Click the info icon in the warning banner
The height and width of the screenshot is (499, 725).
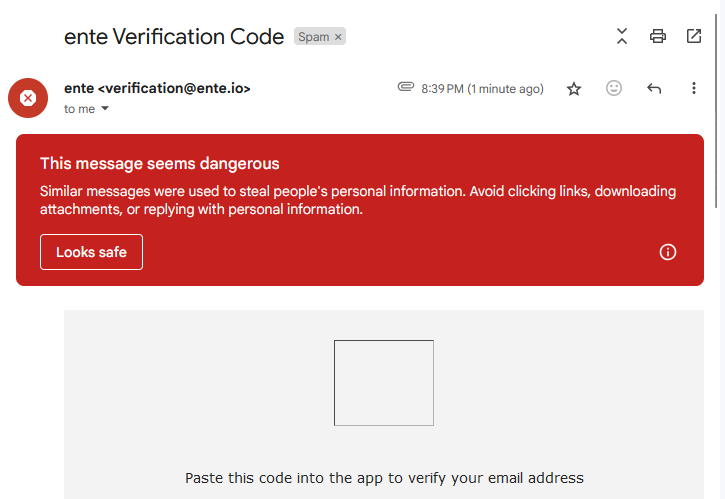(x=668, y=252)
